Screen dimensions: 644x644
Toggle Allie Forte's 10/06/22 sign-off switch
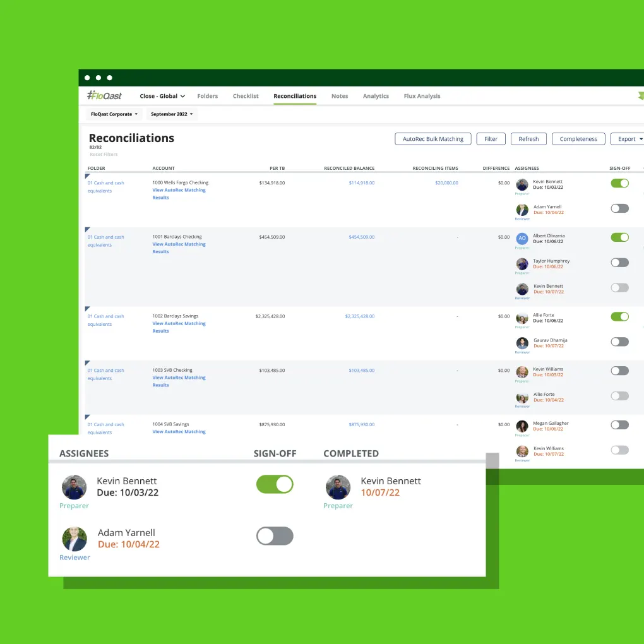click(x=620, y=317)
